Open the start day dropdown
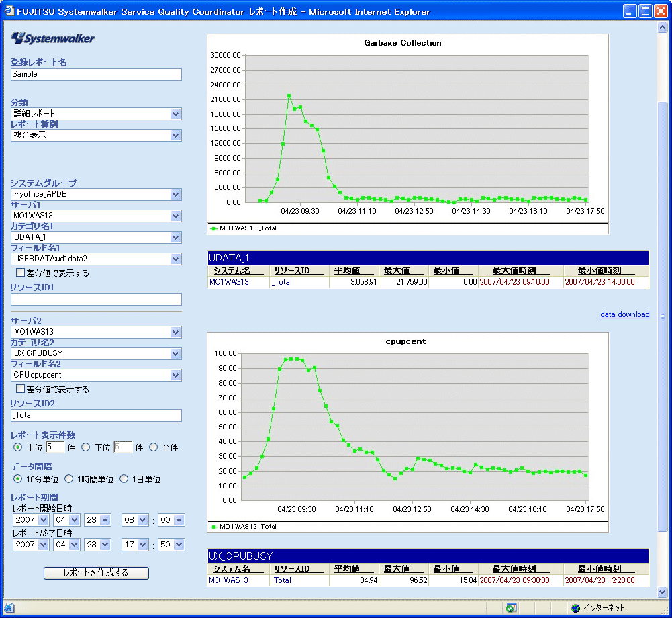 pos(98,520)
